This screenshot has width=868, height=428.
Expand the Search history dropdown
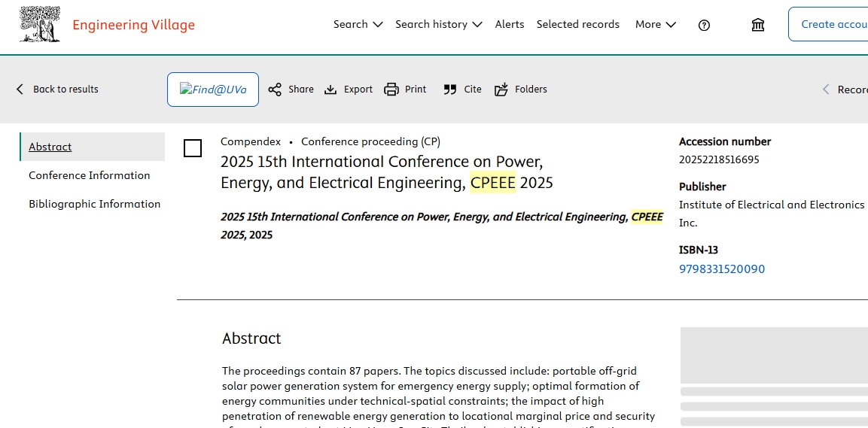point(438,24)
